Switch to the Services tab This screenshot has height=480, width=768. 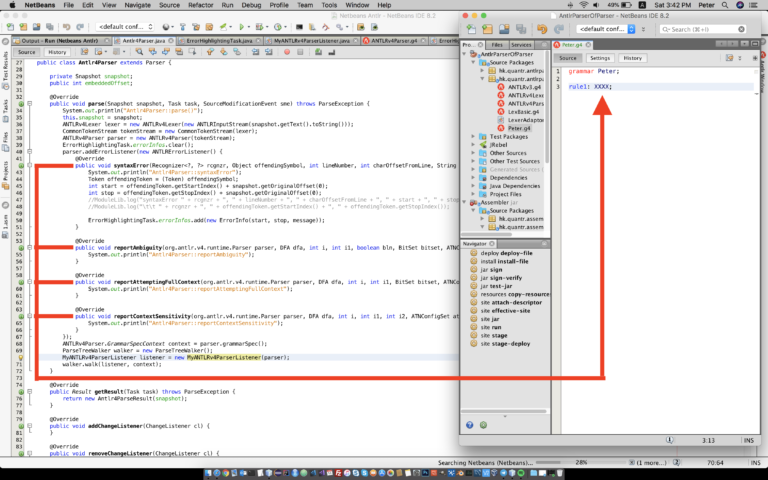click(521, 45)
